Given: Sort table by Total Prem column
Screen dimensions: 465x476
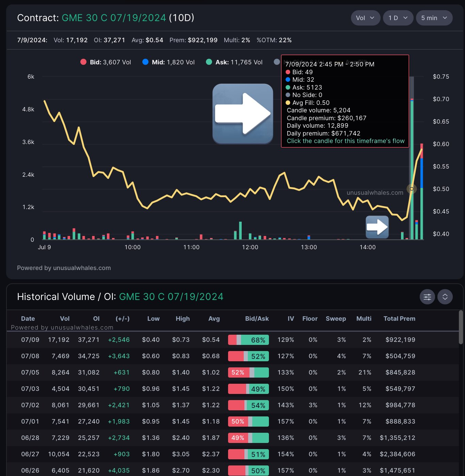Looking at the screenshot, I should pyautogui.click(x=399, y=319).
